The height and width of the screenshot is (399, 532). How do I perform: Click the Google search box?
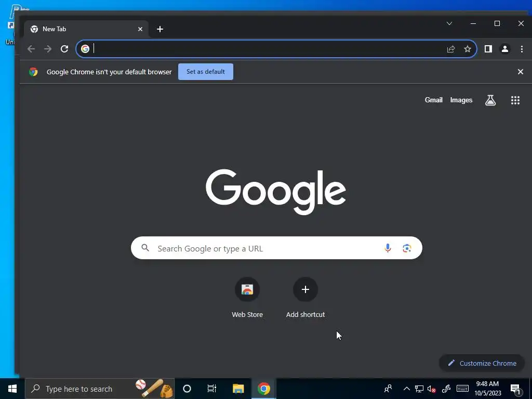(x=276, y=248)
